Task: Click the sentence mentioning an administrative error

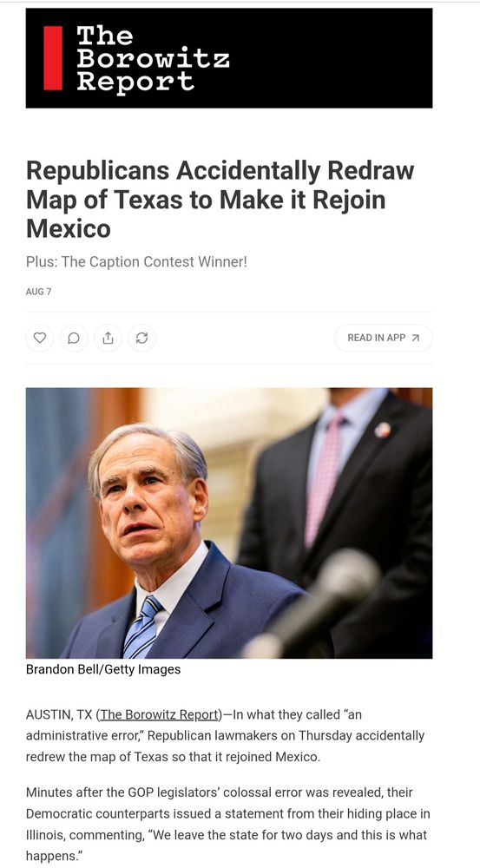Action: click(226, 736)
